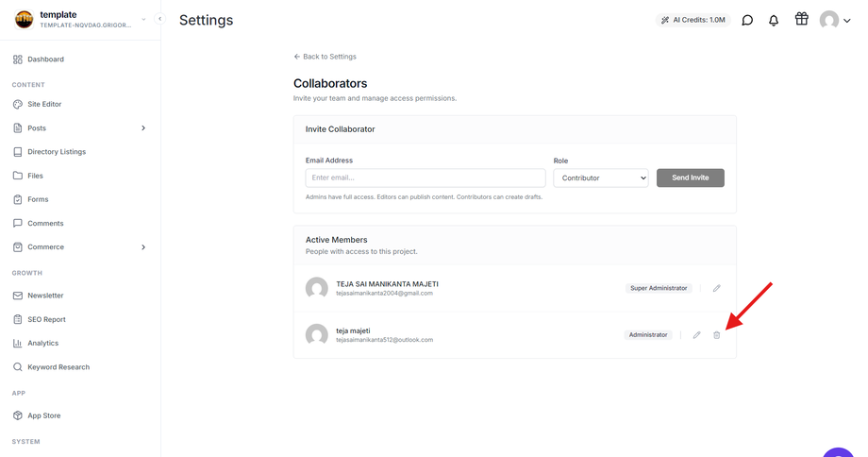
Task: Open notifications bell
Action: pos(774,21)
